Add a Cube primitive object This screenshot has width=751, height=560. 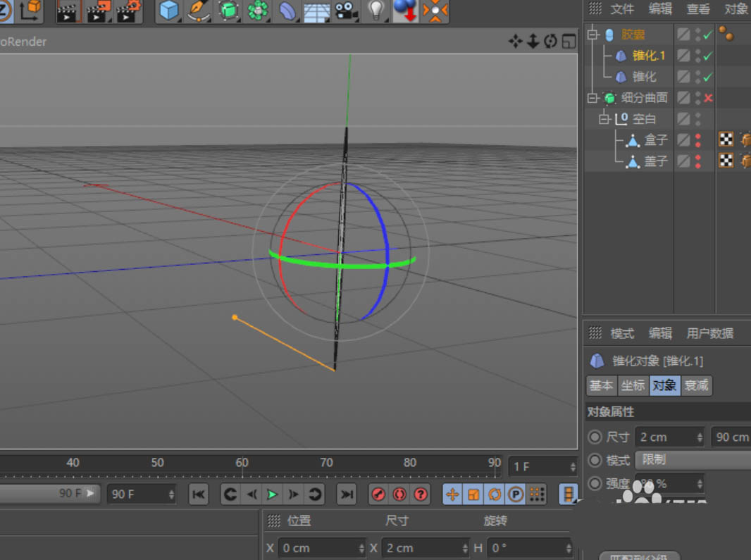[169, 11]
